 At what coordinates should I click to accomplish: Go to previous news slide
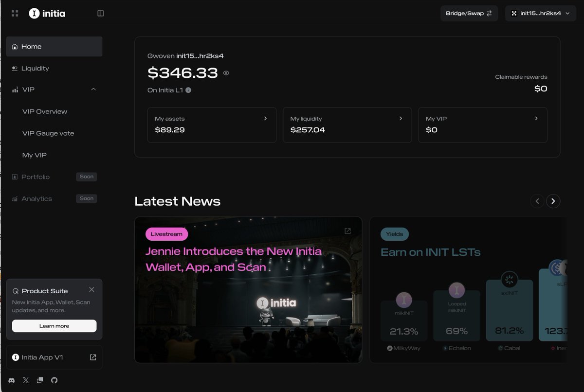coord(537,201)
